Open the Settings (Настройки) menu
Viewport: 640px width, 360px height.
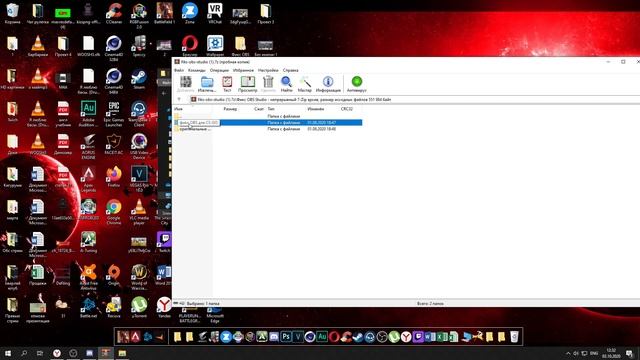(x=268, y=70)
